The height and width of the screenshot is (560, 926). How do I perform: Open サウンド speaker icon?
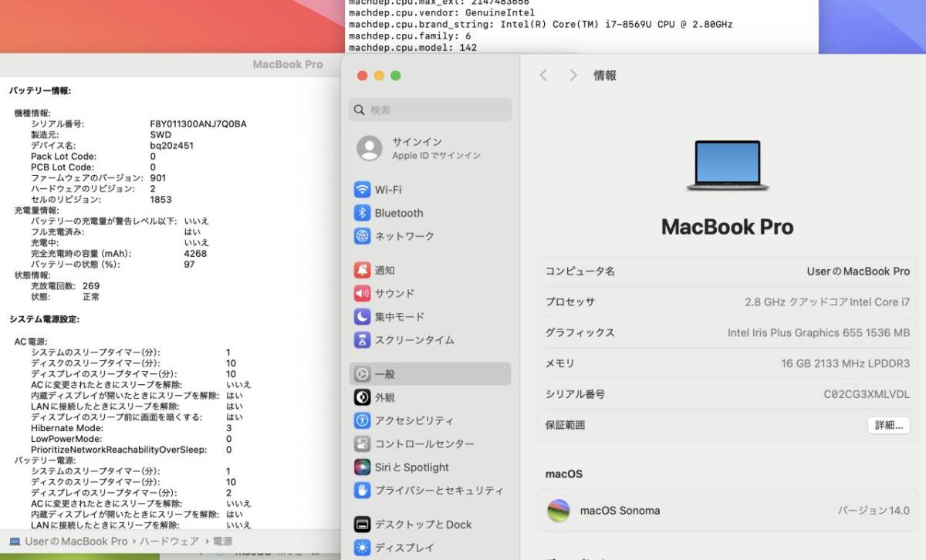362,294
